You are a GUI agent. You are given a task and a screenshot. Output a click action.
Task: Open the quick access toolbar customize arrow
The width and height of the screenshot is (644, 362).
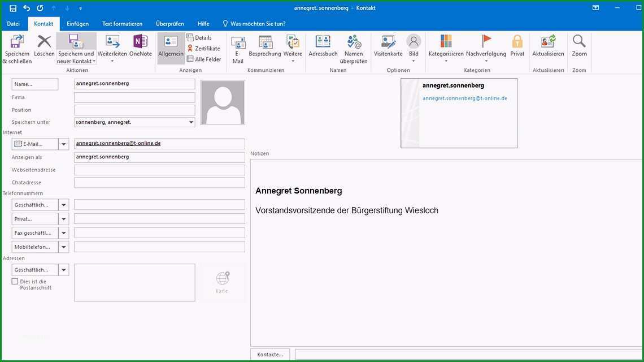coord(80,8)
